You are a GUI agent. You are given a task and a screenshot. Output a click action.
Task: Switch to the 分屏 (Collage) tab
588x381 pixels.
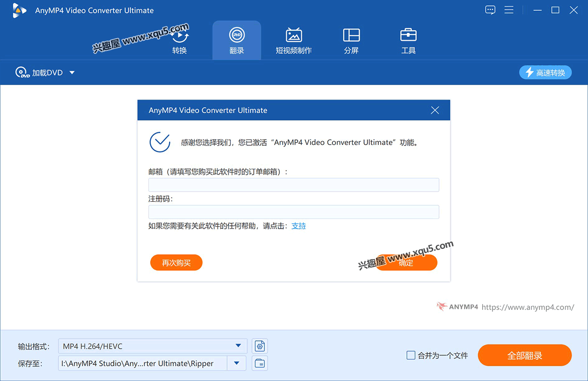click(x=351, y=41)
